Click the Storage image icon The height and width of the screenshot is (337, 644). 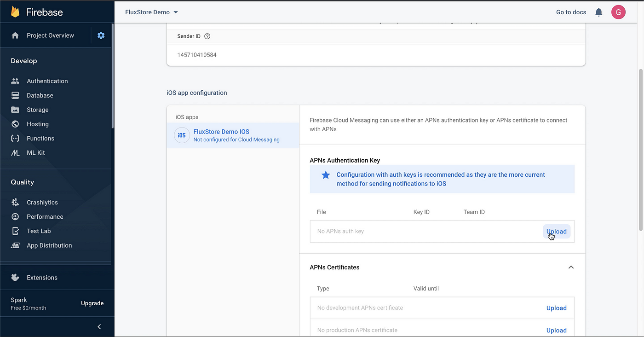[15, 110]
